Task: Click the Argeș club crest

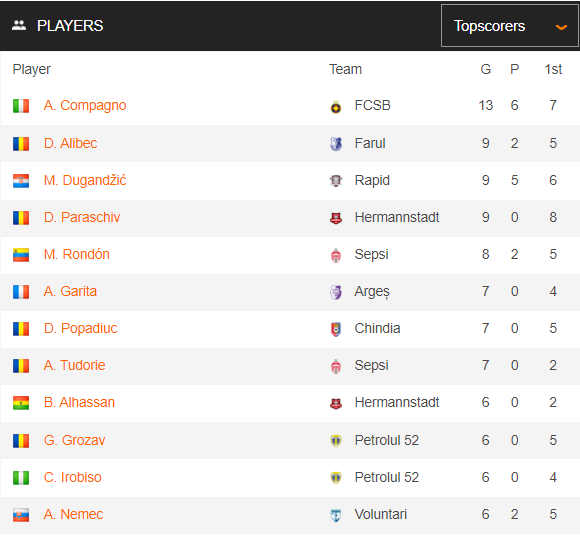Action: click(x=336, y=292)
